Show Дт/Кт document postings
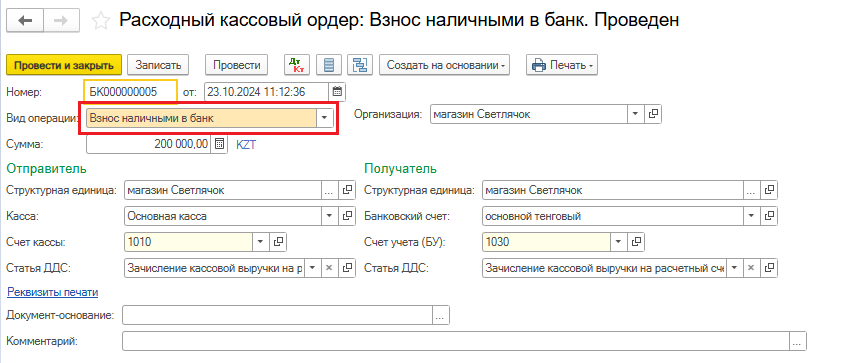The width and height of the screenshot is (845, 363). pyautogui.click(x=297, y=65)
